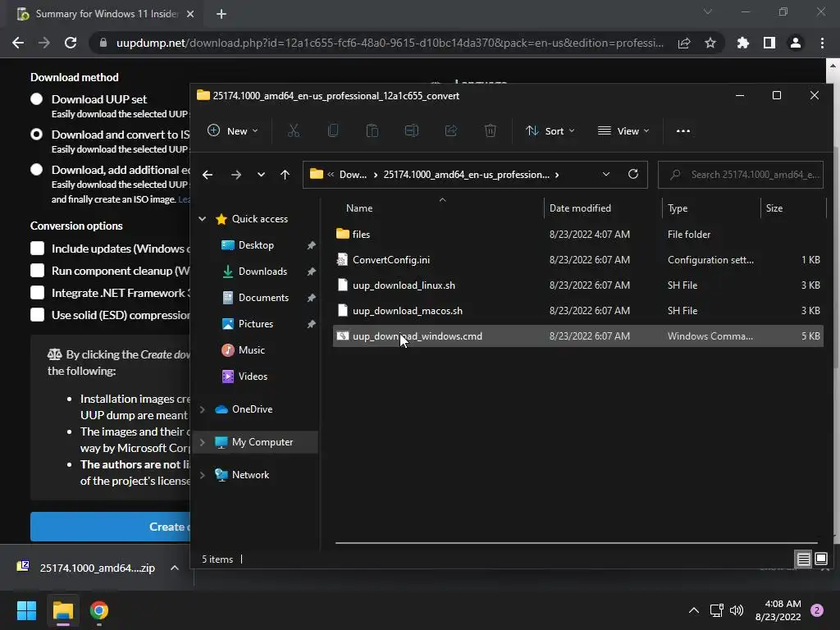Collapse the Quick access tree
Screen dimensions: 840x630
pos(203,218)
